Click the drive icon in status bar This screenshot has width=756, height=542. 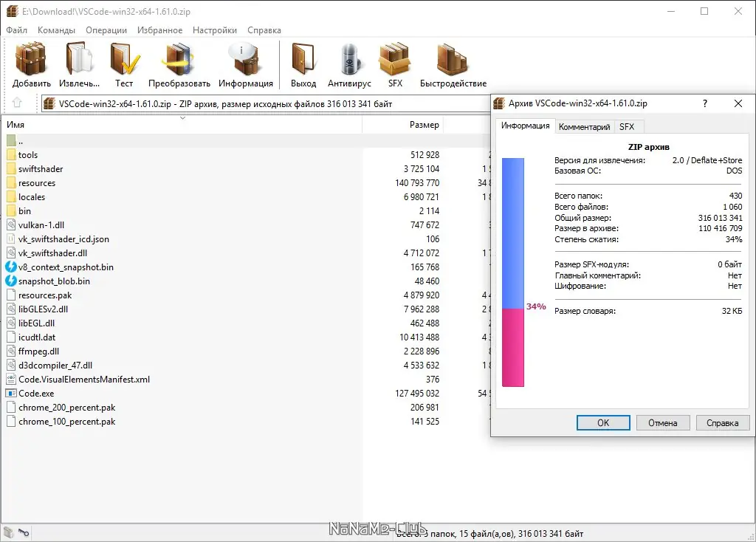(9, 532)
